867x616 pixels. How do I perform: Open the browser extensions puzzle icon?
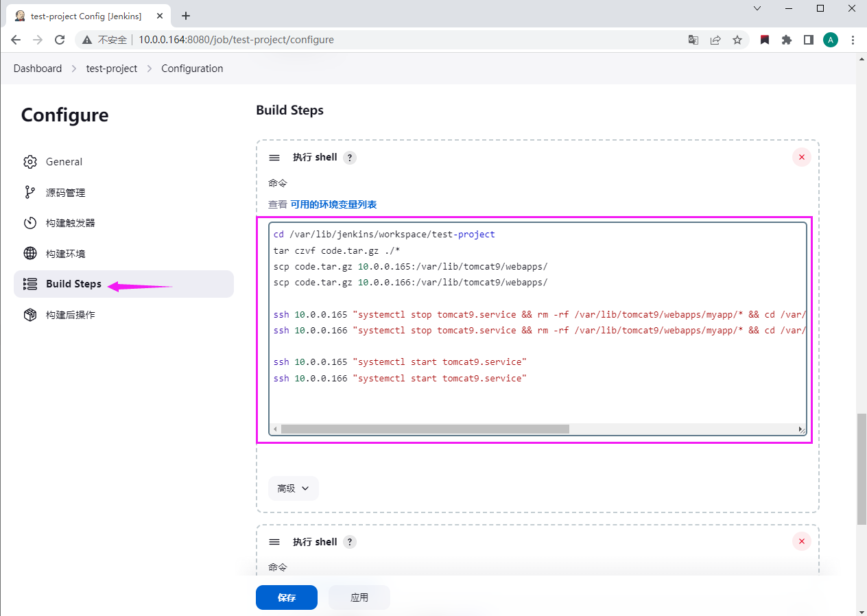tap(787, 40)
